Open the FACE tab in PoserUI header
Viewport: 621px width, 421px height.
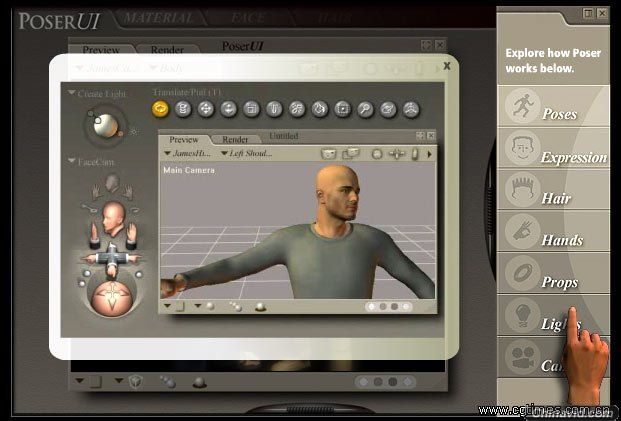pyautogui.click(x=248, y=18)
